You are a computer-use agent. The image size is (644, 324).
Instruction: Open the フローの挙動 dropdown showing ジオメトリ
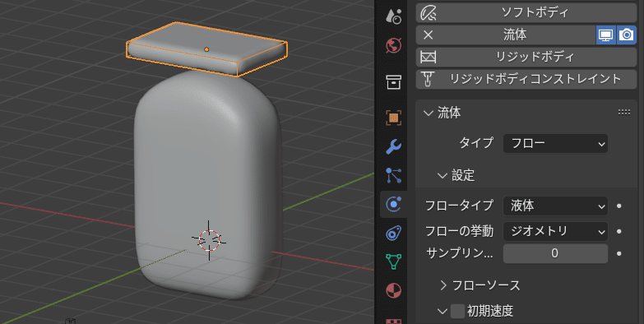555,232
